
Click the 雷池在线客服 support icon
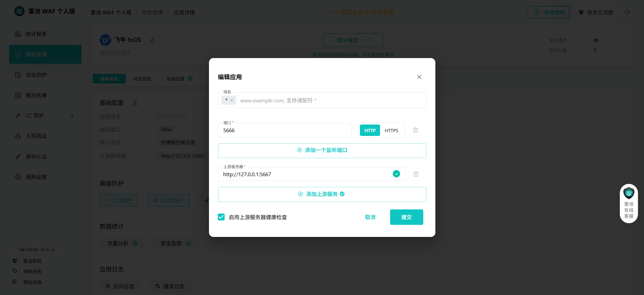[x=629, y=203]
